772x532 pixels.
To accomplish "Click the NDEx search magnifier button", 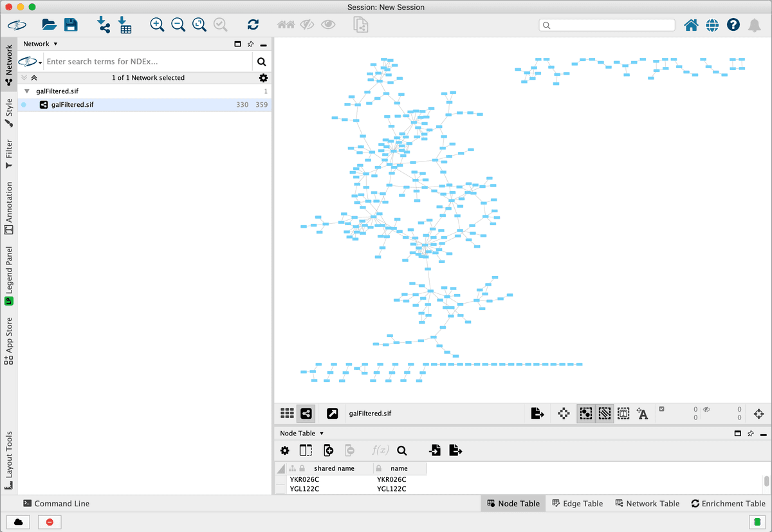I will (x=262, y=62).
